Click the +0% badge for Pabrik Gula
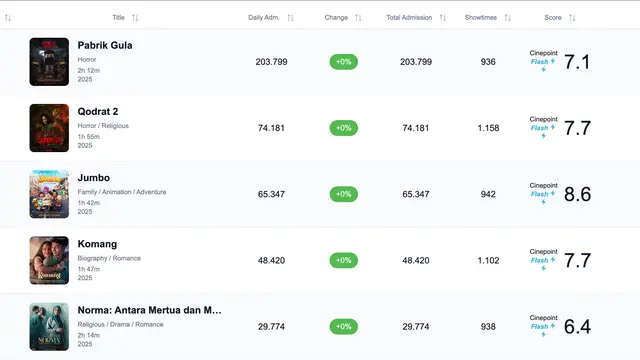Screen dimensions: 640x360 coord(344,62)
